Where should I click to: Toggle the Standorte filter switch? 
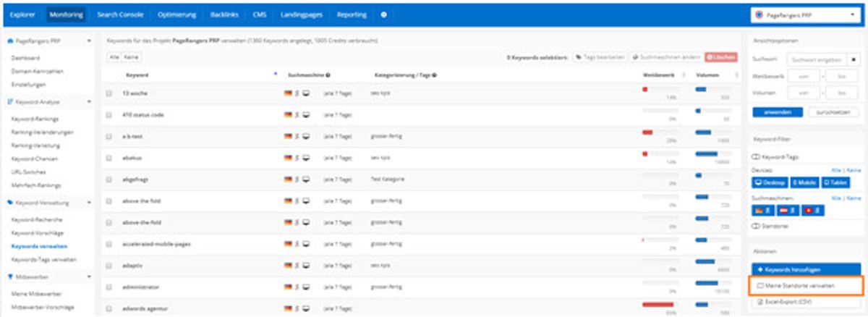pos(757,227)
